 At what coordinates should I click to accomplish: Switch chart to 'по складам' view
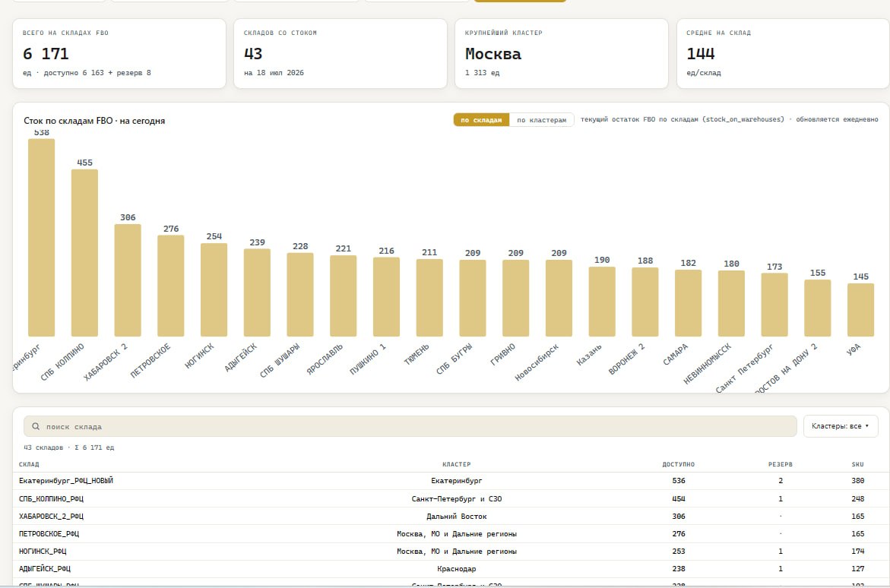point(481,120)
